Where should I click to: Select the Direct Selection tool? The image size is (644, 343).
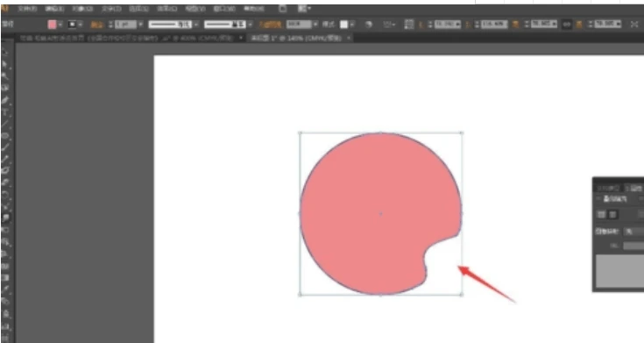[5, 65]
